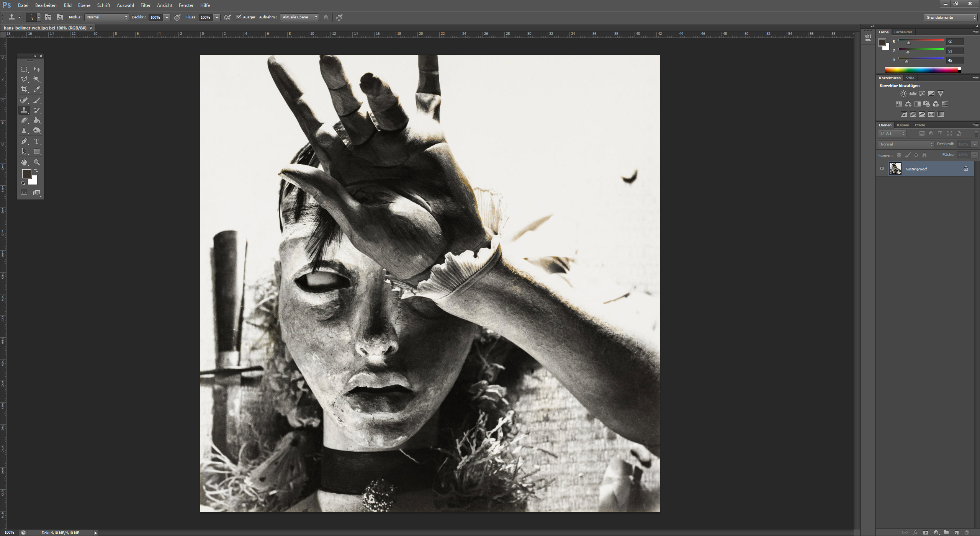This screenshot has height=536, width=980.
Task: Open the Farbe panel flyout menu
Action: 975,32
